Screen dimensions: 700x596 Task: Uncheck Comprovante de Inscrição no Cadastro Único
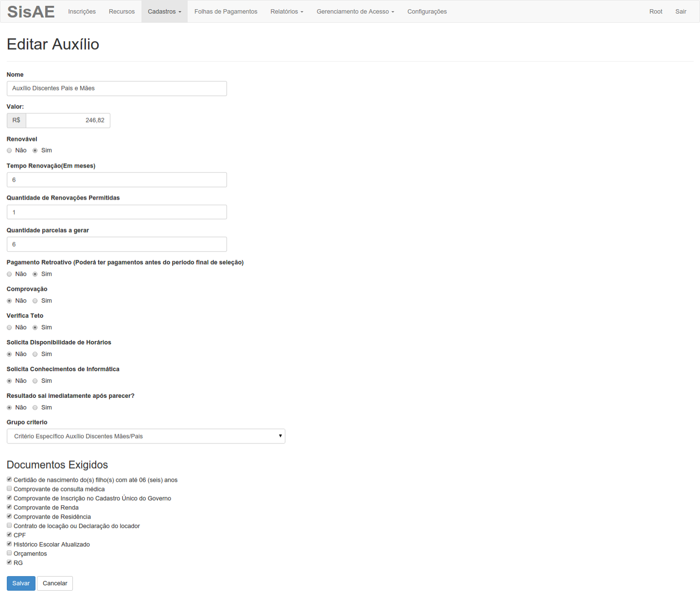click(9, 498)
